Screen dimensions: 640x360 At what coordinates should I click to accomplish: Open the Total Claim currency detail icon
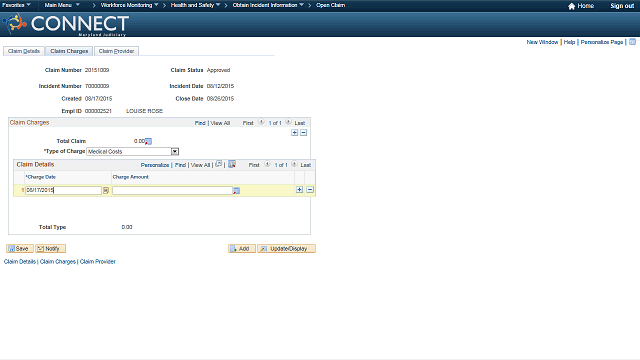point(149,142)
